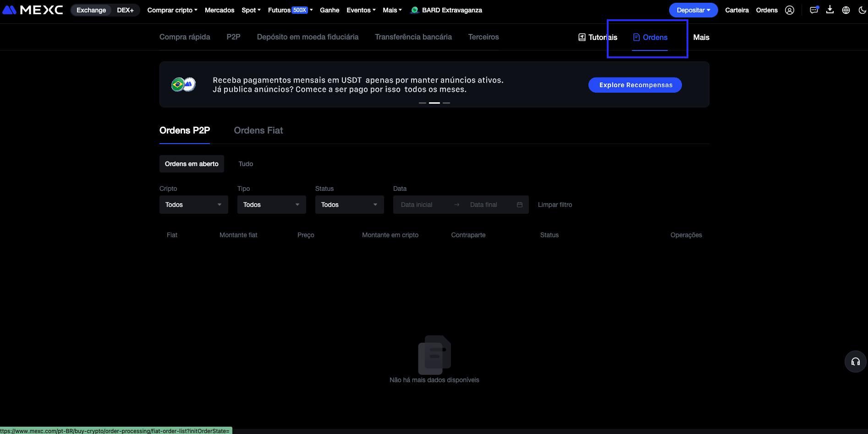Click the MEXC logo
The height and width of the screenshot is (434, 868).
33,10
